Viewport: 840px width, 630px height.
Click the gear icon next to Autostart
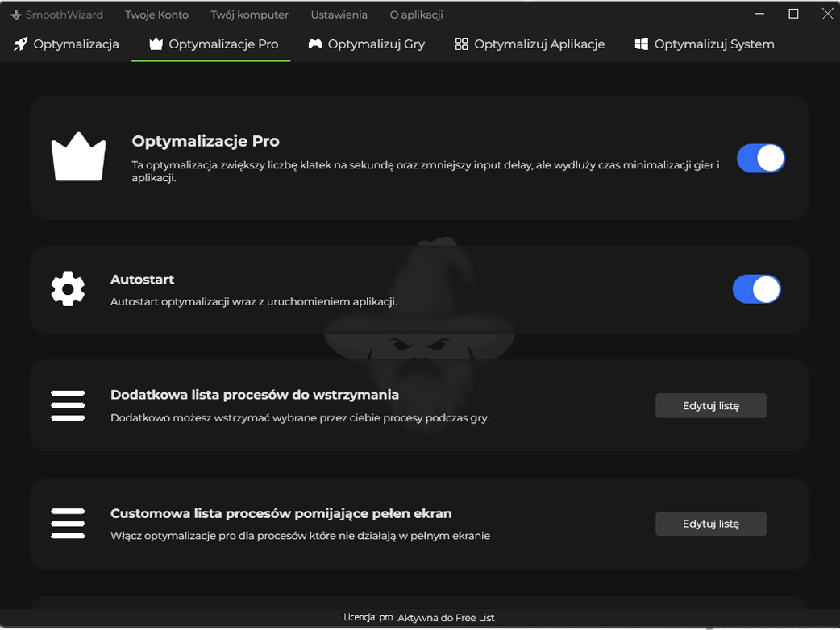click(68, 289)
